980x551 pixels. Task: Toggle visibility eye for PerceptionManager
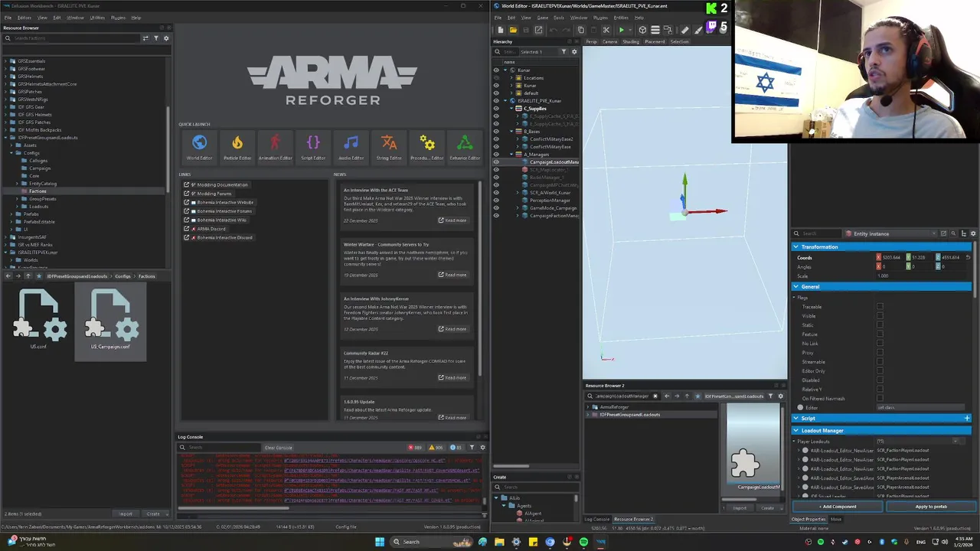(495, 201)
